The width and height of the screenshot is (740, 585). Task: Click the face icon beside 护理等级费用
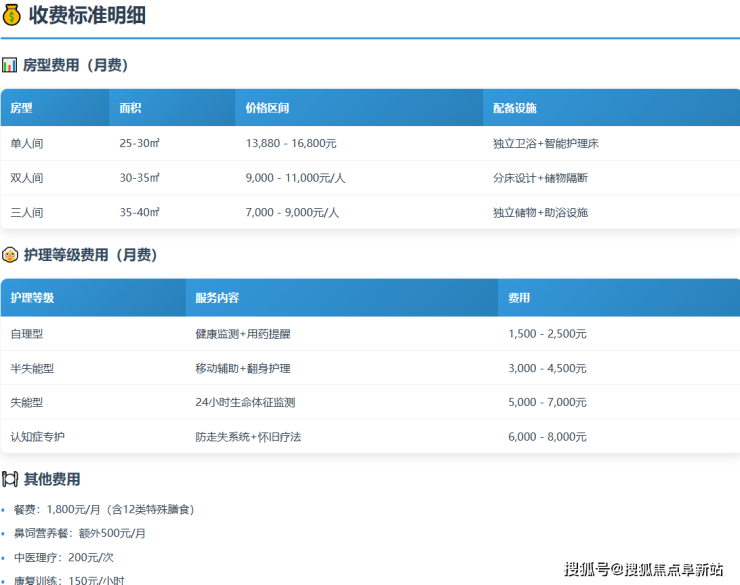tap(10, 255)
